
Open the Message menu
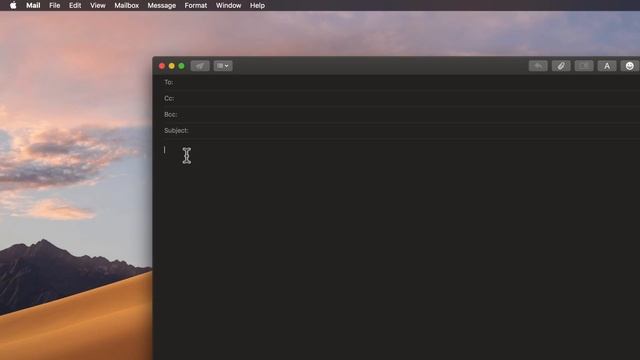(162, 5)
